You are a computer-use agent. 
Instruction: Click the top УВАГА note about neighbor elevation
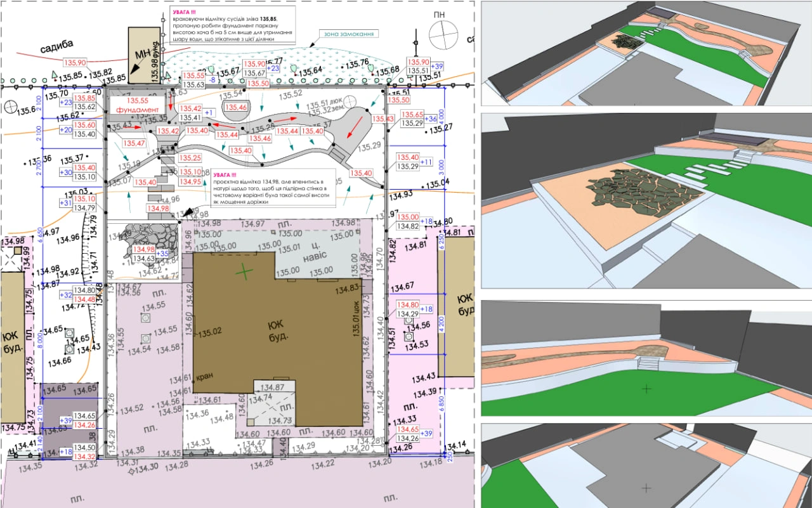tap(232, 25)
